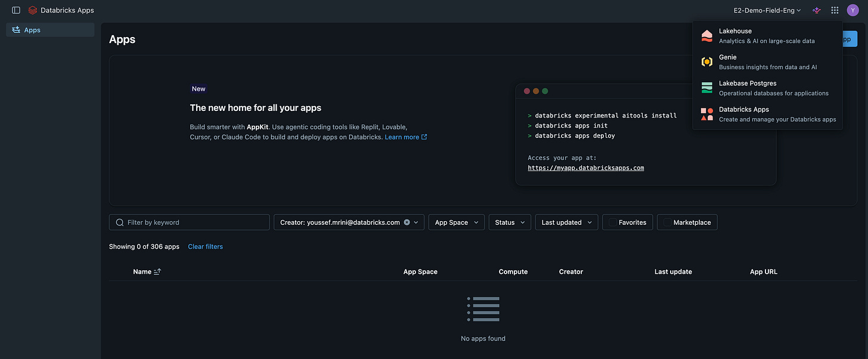
Task: Clear the Creator filter with x icon
Action: click(x=407, y=222)
